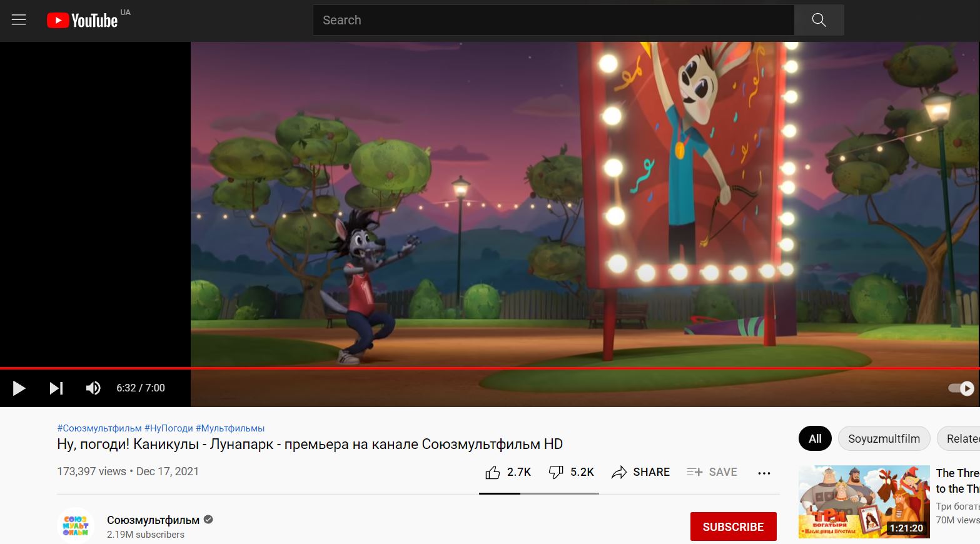Click the search magnifier button
The image size is (980, 544).
[x=819, y=20]
